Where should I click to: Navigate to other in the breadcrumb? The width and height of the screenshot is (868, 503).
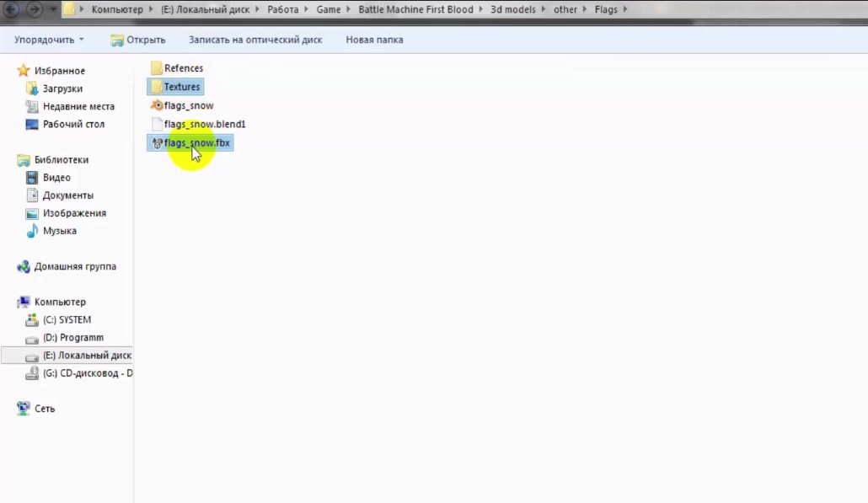565,9
